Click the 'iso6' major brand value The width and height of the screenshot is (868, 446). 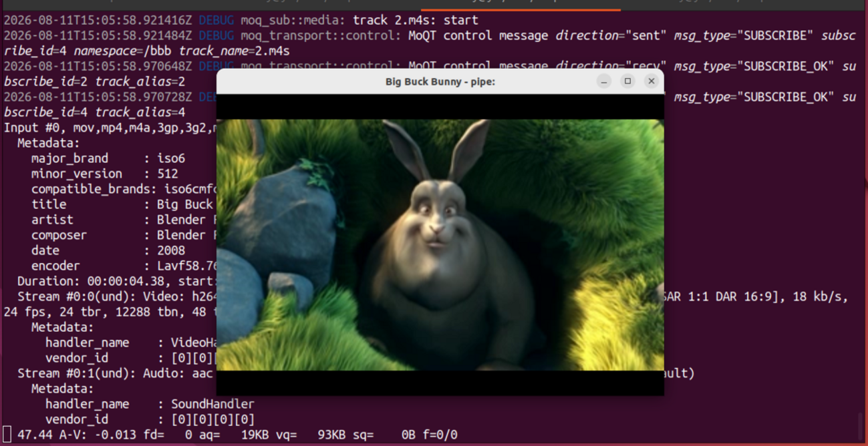coord(171,158)
